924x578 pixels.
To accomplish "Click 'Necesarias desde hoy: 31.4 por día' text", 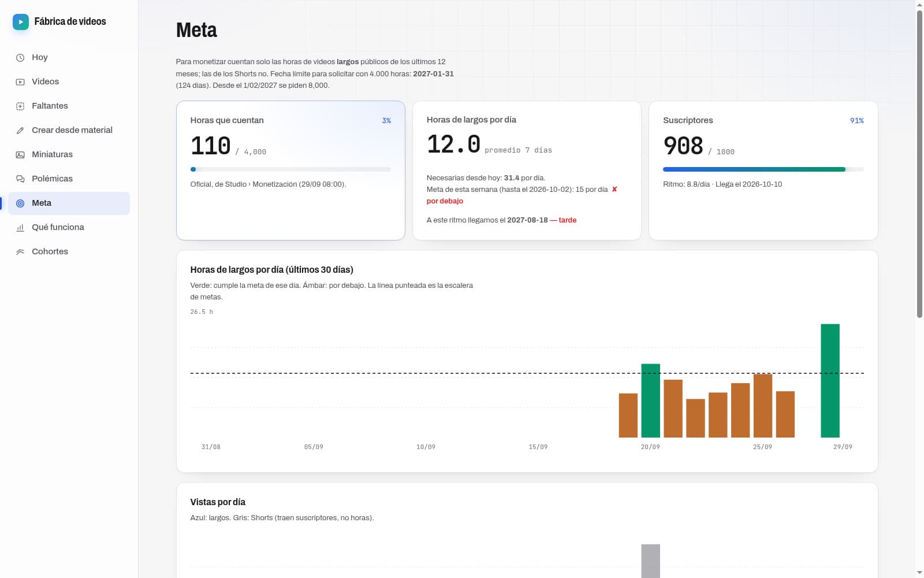I will [486, 178].
